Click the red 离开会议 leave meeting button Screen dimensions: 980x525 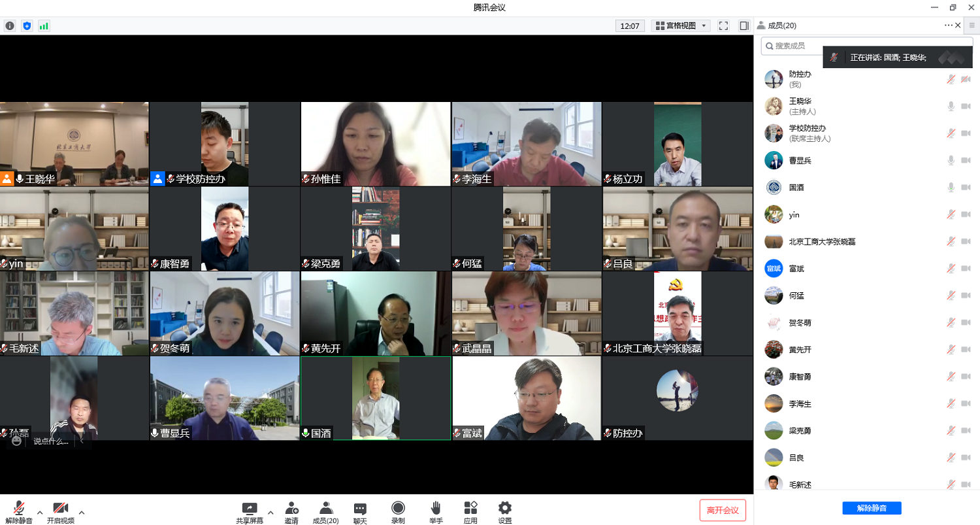click(x=722, y=510)
